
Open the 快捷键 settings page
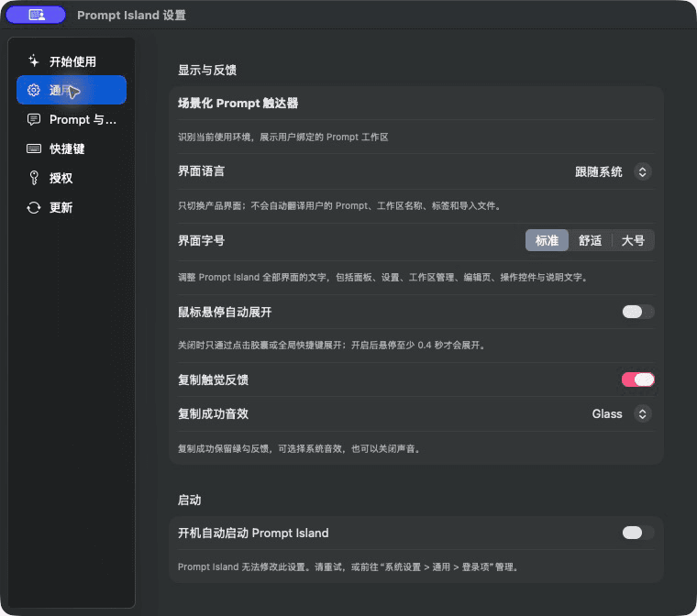click(x=72, y=148)
